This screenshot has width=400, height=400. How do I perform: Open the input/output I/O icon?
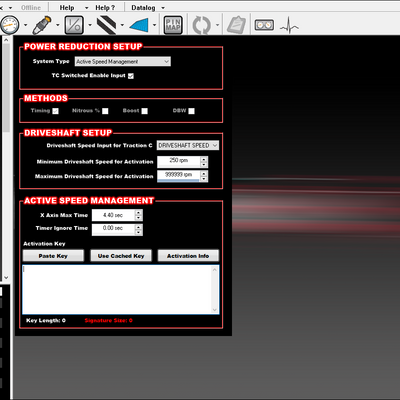tap(74, 25)
